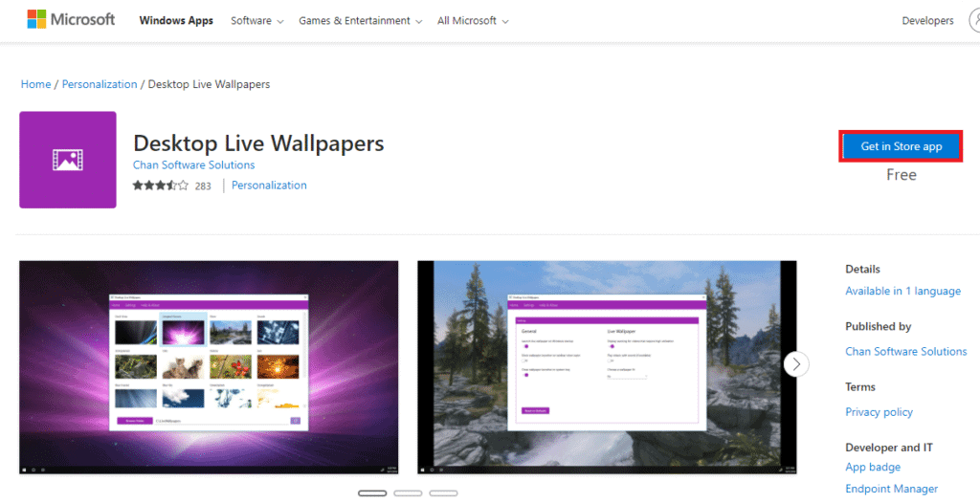Image resolution: width=980 pixels, height=503 pixels.
Task: Open Chan Software Solutions under app title
Action: (193, 165)
